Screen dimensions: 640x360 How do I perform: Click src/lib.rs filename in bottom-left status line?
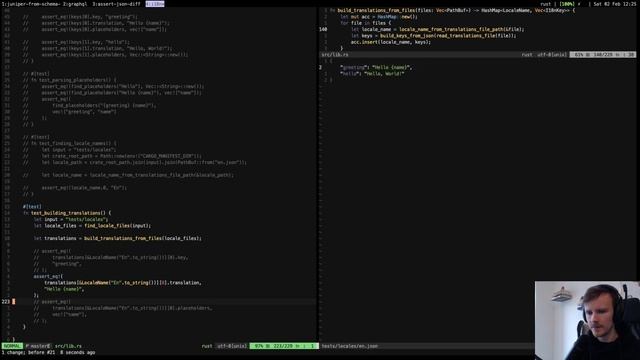click(x=68, y=346)
